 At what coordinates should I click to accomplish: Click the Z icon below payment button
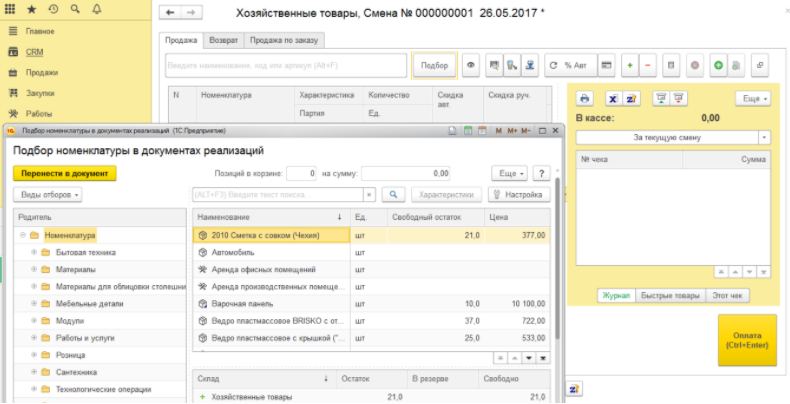pyautogui.click(x=574, y=389)
